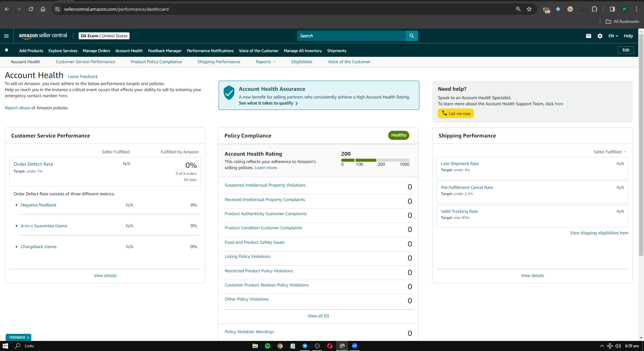The width and height of the screenshot is (644, 351).
Task: Click the Amazon Seller Central logo
Action: (43, 36)
